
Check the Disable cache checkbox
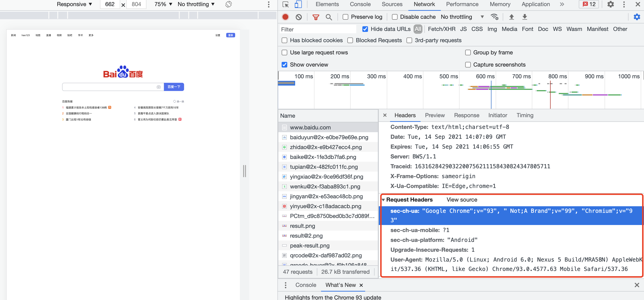pyautogui.click(x=395, y=17)
